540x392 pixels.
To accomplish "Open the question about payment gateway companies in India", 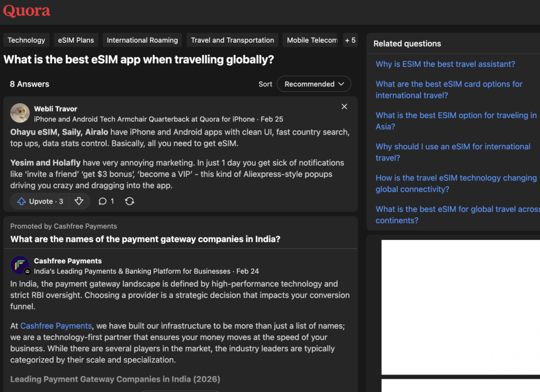I will [146, 239].
